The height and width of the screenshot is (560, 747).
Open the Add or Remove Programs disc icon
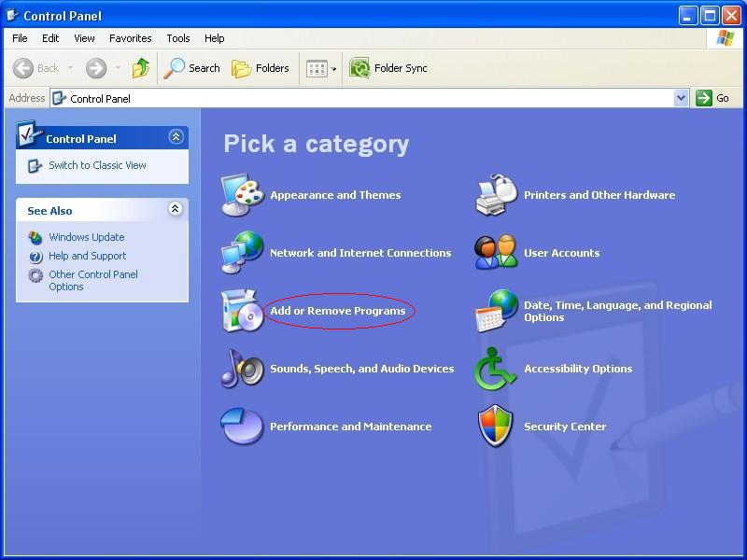tap(242, 311)
